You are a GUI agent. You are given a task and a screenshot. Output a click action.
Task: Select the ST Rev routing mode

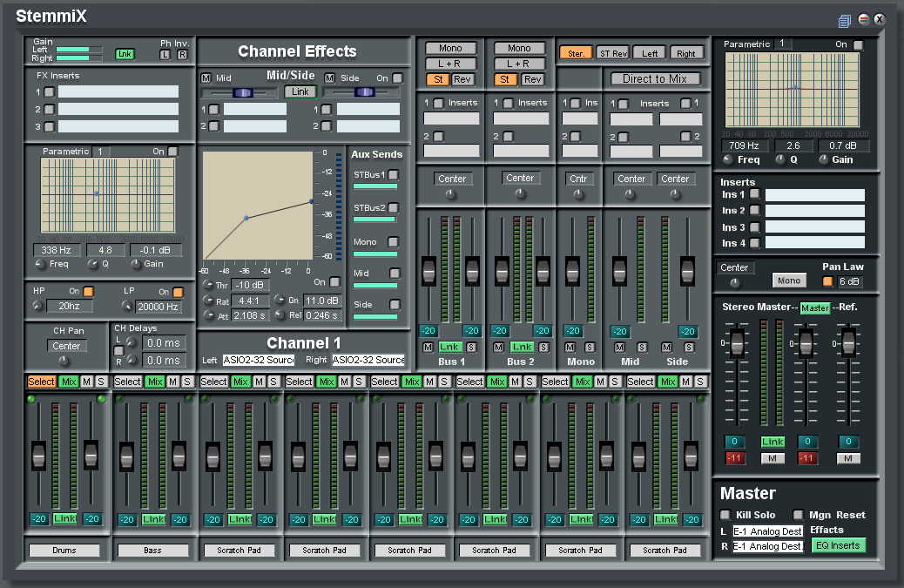click(613, 53)
